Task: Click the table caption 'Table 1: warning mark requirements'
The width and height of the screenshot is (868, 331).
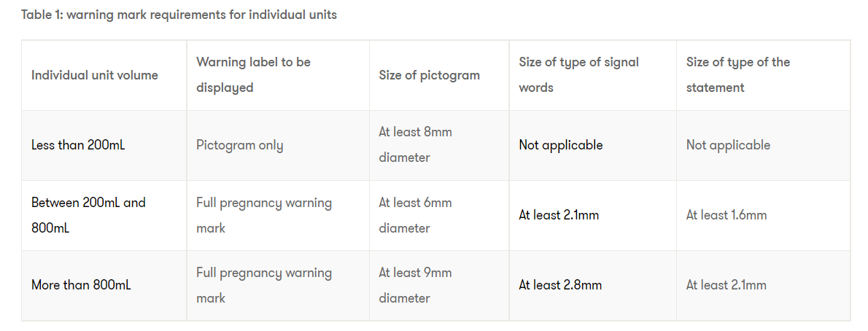Action: tap(179, 15)
